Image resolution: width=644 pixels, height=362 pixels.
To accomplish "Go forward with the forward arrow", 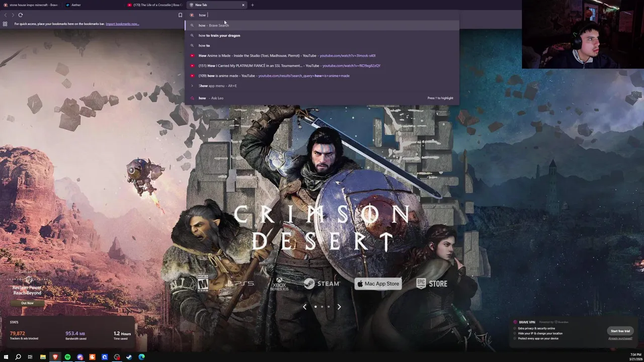I will tap(13, 15).
